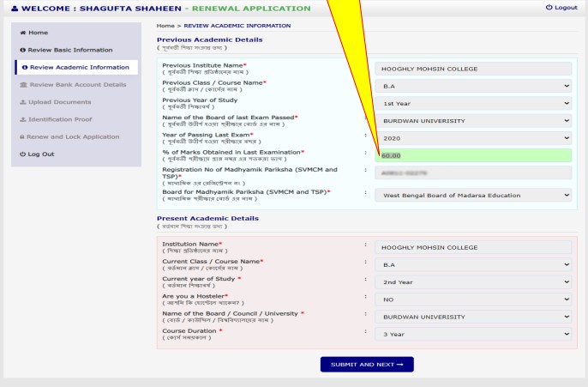This screenshot has height=387, width=588.
Task: Click the % of Marks Obtained field
Action: [473, 155]
